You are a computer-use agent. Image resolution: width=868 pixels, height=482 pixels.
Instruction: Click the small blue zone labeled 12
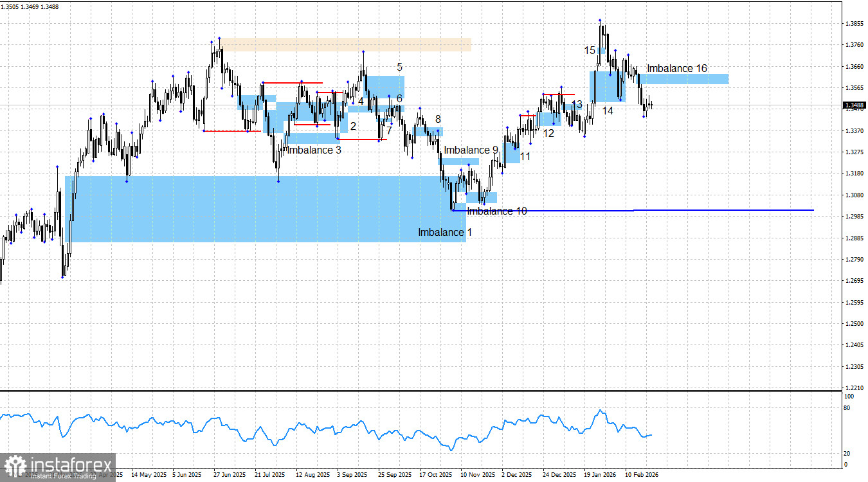(x=550, y=119)
